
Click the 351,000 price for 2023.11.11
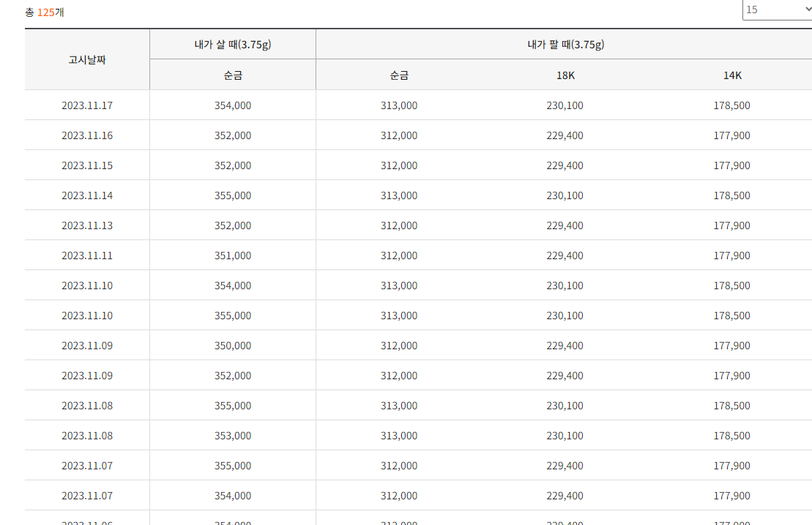point(233,255)
